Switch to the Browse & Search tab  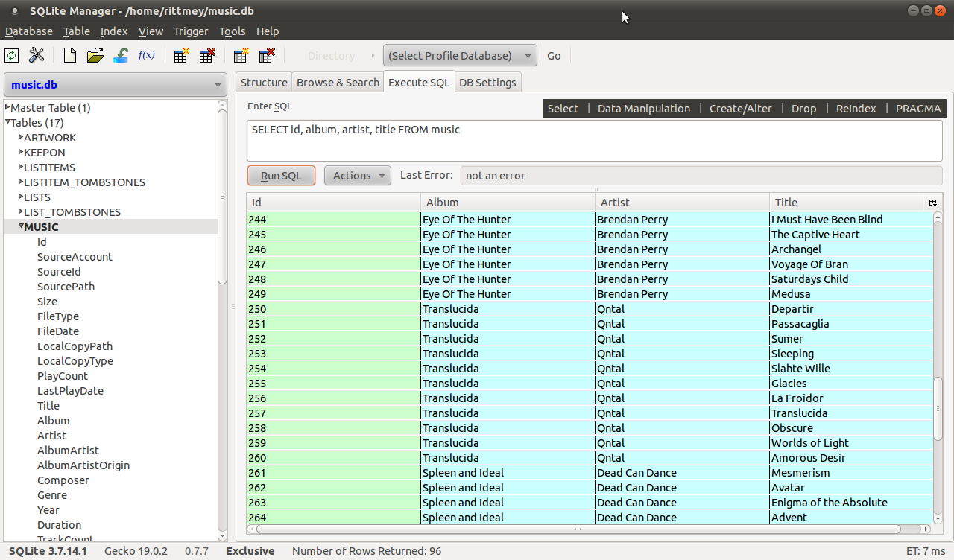tap(337, 82)
